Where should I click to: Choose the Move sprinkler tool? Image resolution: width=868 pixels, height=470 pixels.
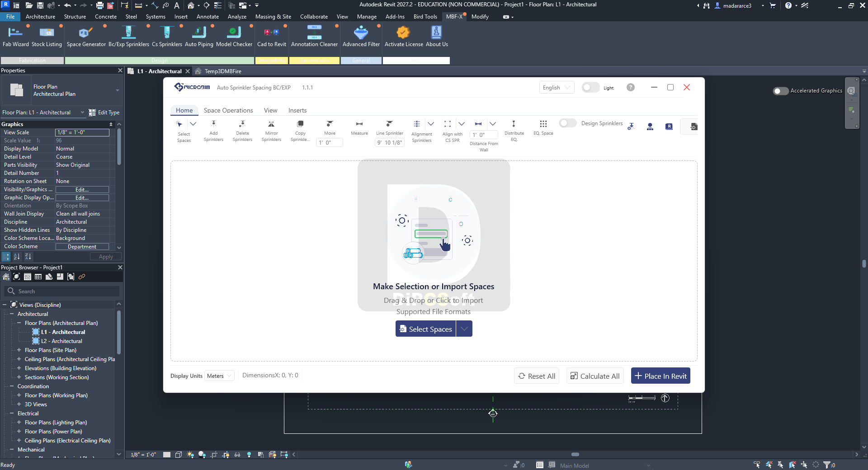[330, 127]
